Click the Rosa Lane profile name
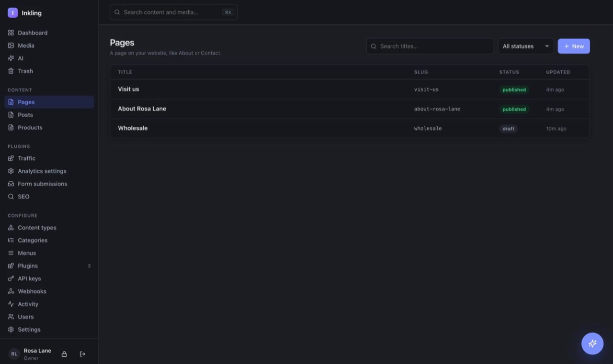The width and height of the screenshot is (613, 364). [37, 351]
